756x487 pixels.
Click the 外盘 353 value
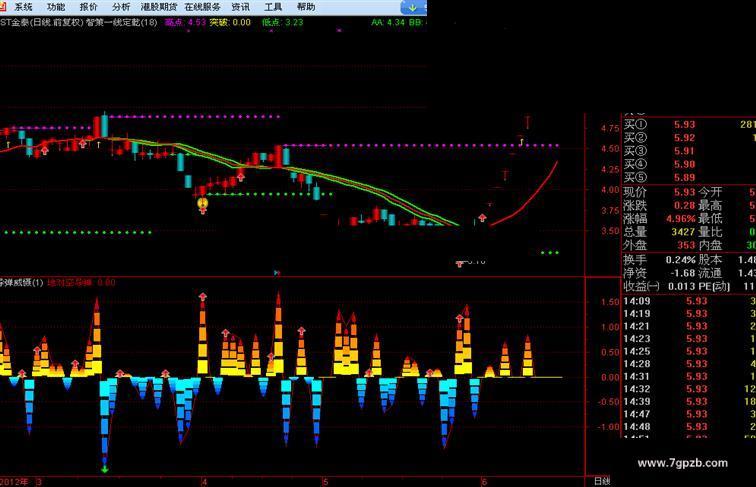point(686,245)
